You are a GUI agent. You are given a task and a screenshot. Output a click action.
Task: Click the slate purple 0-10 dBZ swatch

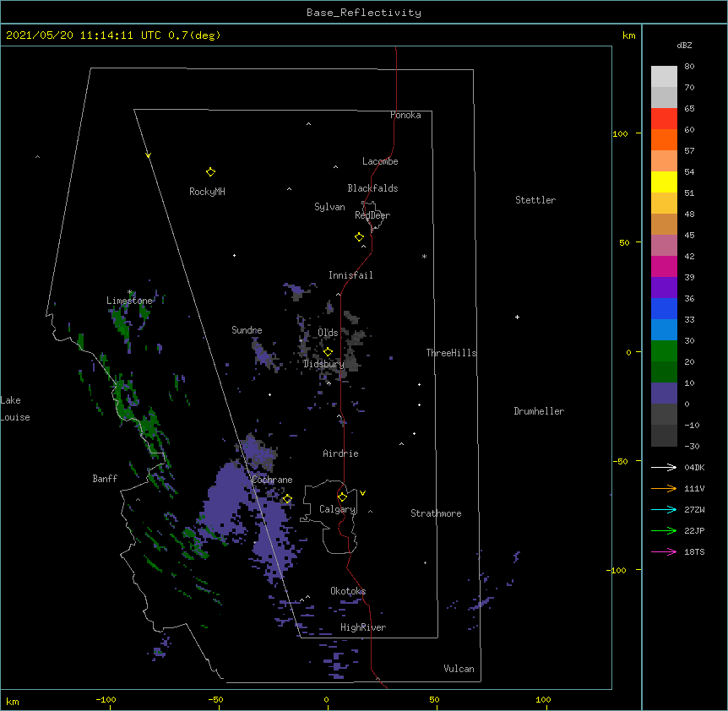click(x=664, y=393)
